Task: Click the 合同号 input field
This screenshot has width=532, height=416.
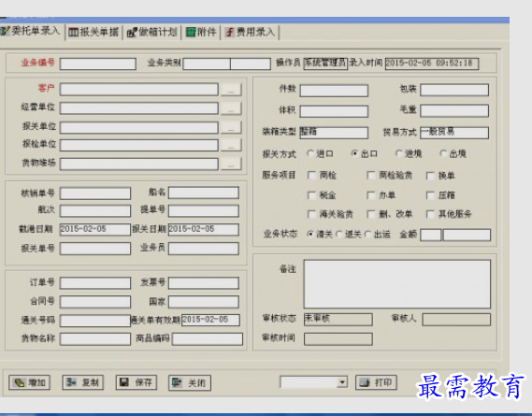Action: (95, 302)
